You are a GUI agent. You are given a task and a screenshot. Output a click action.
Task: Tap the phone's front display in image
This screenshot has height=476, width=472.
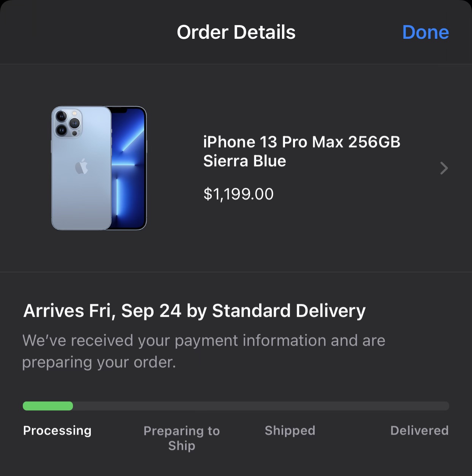(x=128, y=168)
